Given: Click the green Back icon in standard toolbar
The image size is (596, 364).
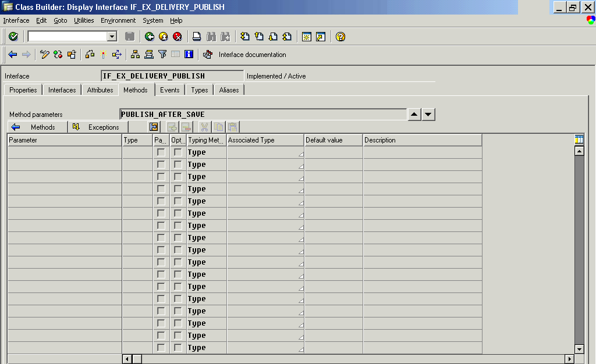Looking at the screenshot, I should pos(150,37).
